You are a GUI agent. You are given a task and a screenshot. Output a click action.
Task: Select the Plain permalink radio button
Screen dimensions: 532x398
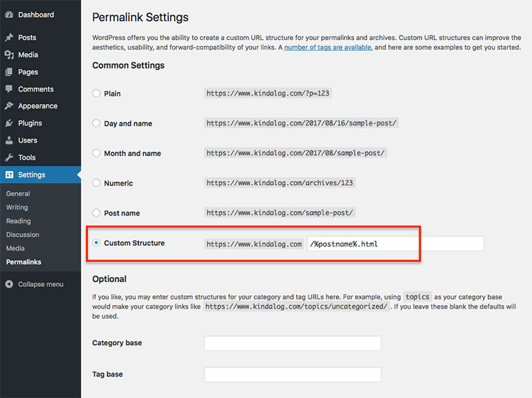pos(96,93)
